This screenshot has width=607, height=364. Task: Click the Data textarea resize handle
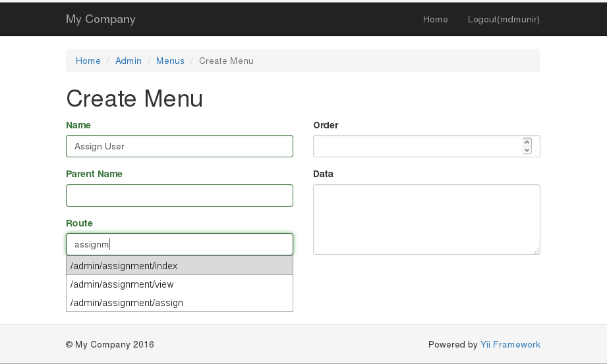coord(536,251)
